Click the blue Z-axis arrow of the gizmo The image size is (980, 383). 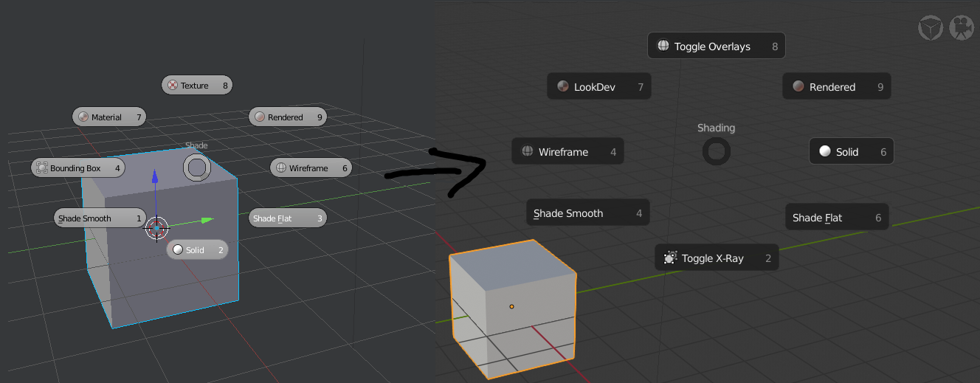click(154, 177)
